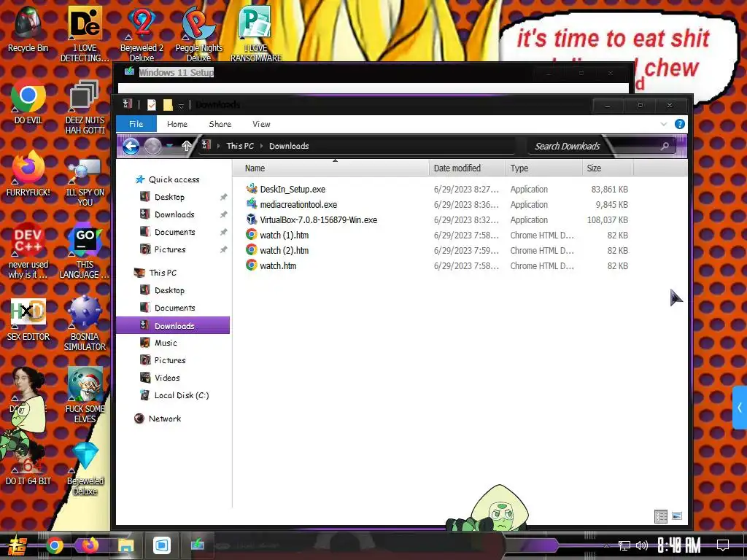Viewport: 747px width, 560px height.
Task: Open the FUCK SOME ELVES desktop icon
Action: 85,395
